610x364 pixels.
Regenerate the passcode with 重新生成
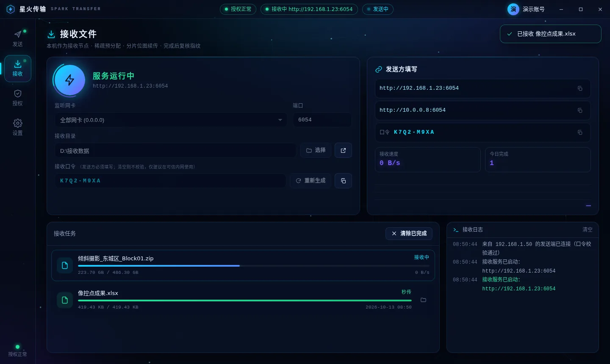(x=311, y=181)
